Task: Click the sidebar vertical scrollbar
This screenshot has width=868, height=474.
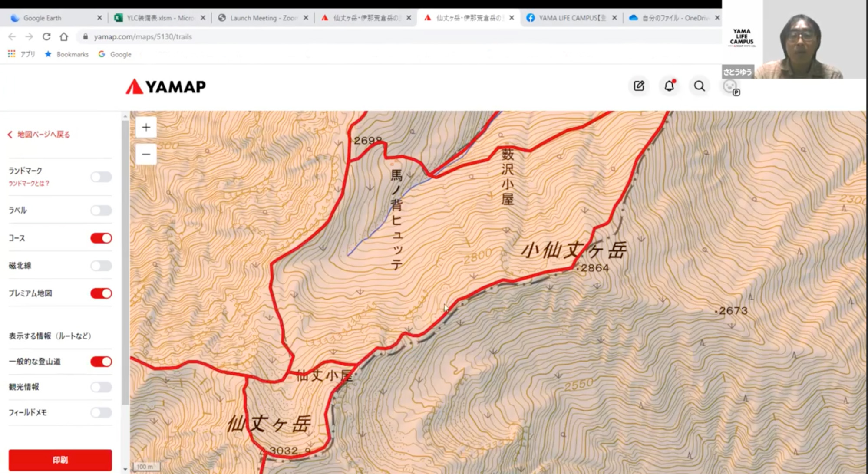Action: tap(125, 263)
